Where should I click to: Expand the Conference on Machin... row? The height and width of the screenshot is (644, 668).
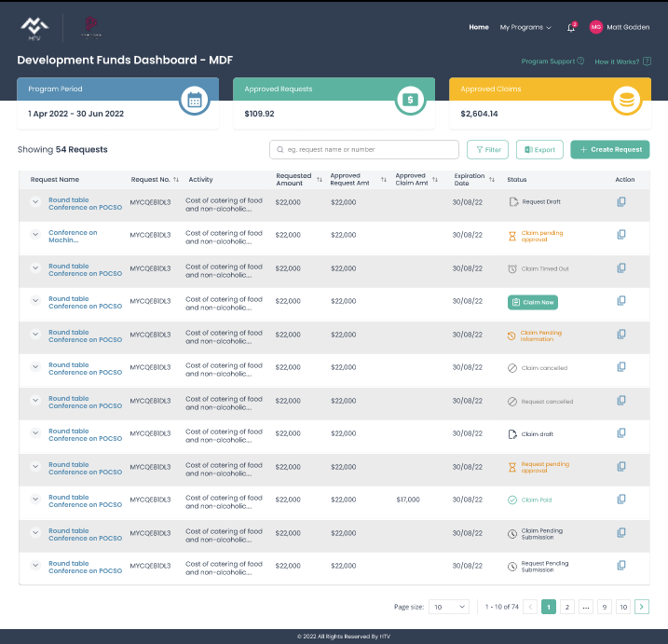tap(35, 234)
